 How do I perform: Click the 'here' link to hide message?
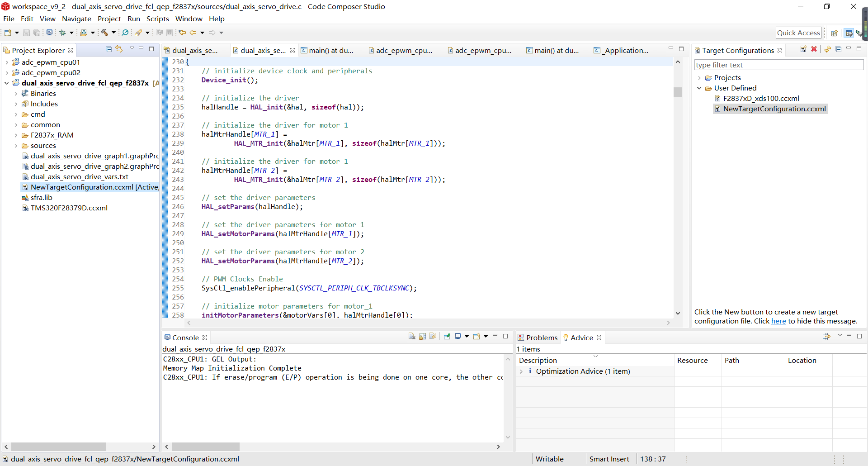click(x=778, y=321)
